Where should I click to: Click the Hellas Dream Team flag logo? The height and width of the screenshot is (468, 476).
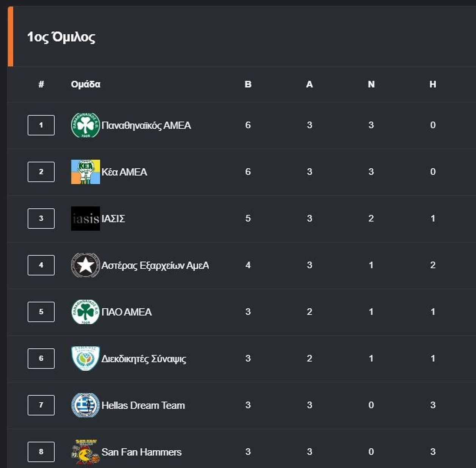[85, 405]
